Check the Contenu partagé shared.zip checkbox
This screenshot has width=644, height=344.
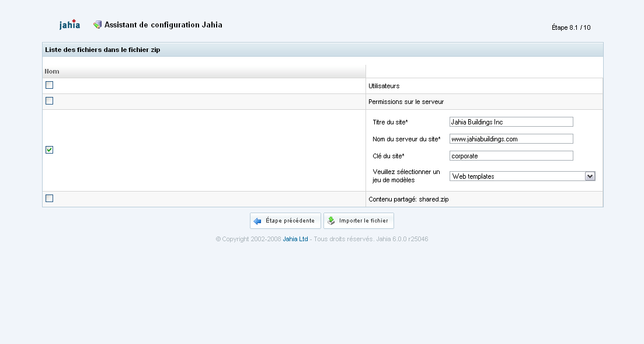point(49,198)
